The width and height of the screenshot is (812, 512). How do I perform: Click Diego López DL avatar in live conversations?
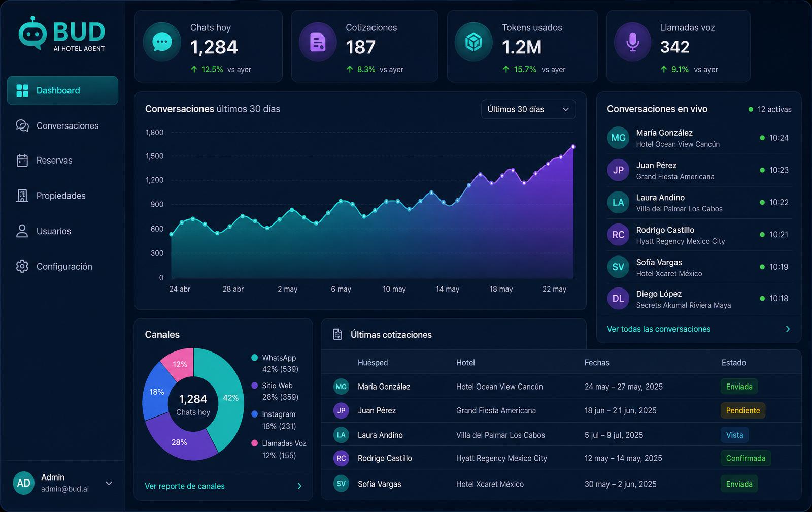[x=618, y=299]
